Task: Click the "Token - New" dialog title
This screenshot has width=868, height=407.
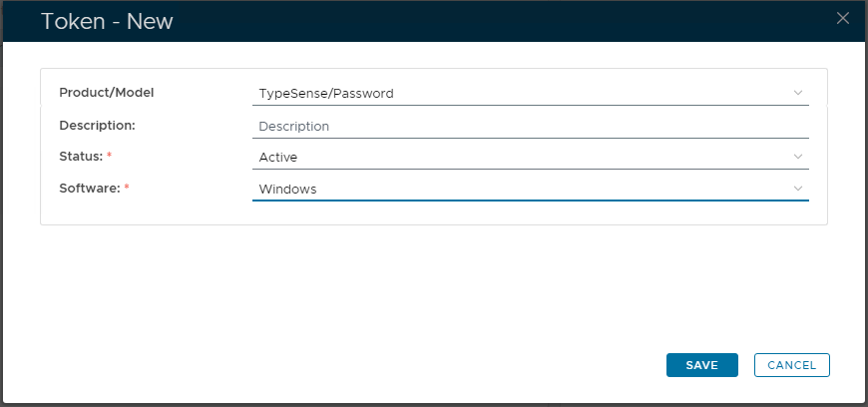Action: (x=107, y=21)
